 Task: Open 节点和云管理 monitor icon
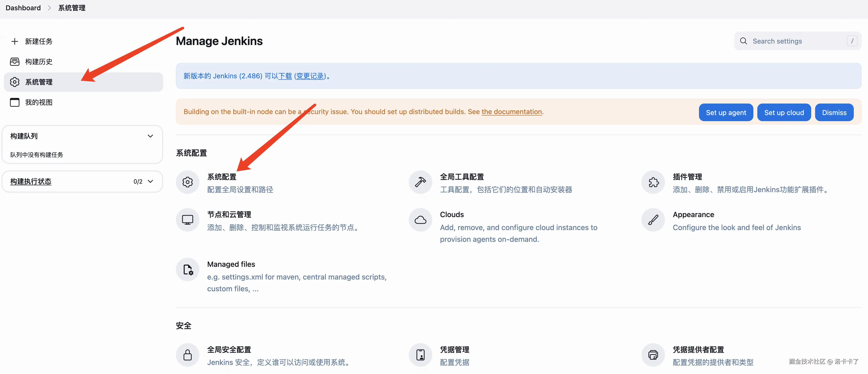click(x=187, y=220)
